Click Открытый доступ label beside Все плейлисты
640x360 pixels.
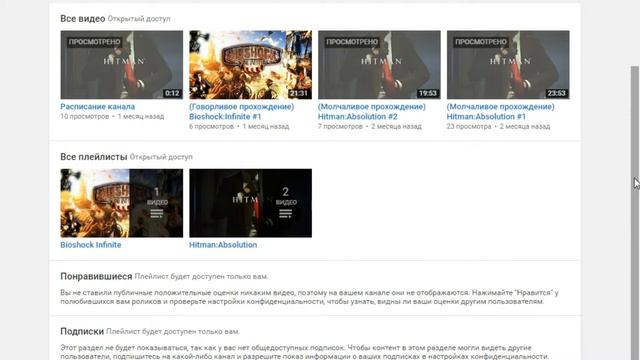(x=161, y=157)
